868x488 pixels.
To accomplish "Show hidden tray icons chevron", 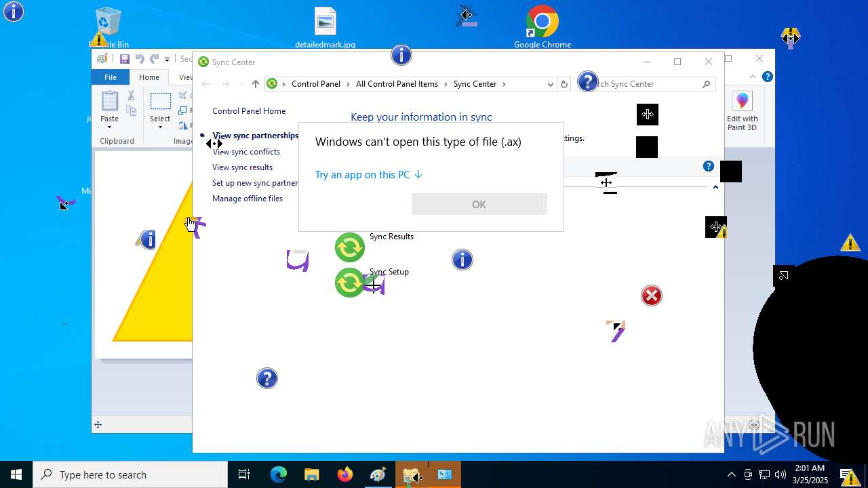I will [x=731, y=474].
